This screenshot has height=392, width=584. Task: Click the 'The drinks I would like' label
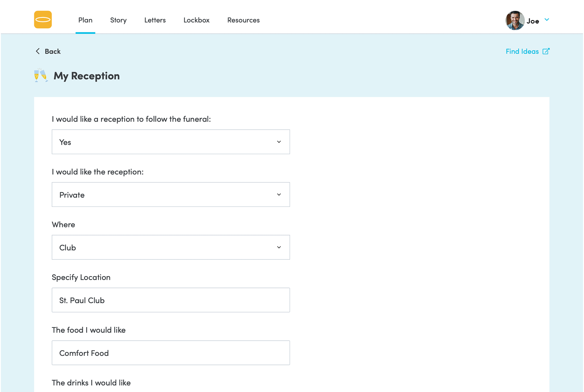pos(91,382)
